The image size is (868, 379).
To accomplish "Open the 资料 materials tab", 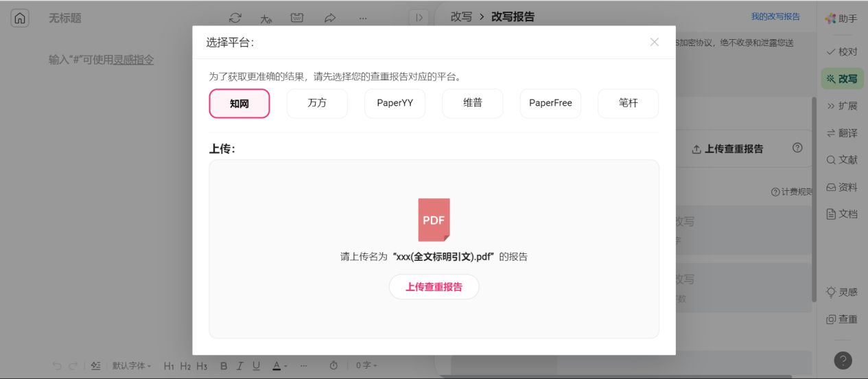I will [x=842, y=187].
